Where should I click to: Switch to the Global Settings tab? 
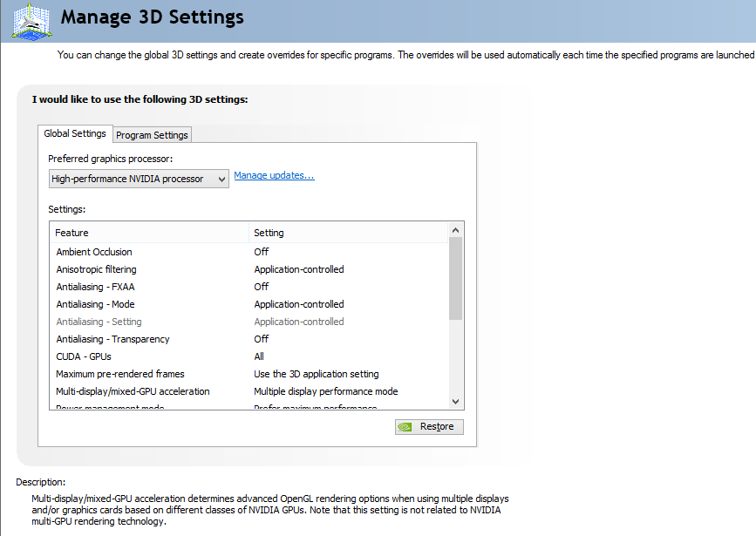pos(75,133)
